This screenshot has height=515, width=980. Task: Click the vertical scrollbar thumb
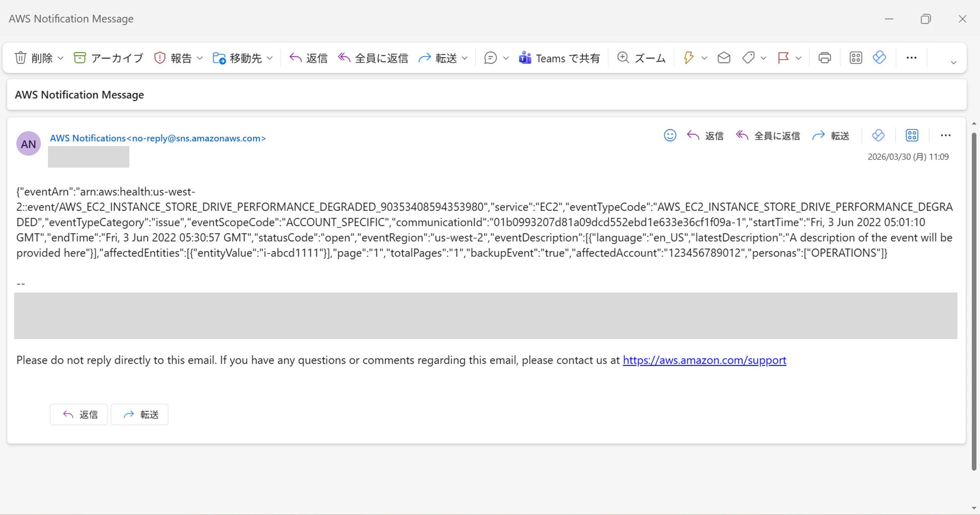[974, 301]
